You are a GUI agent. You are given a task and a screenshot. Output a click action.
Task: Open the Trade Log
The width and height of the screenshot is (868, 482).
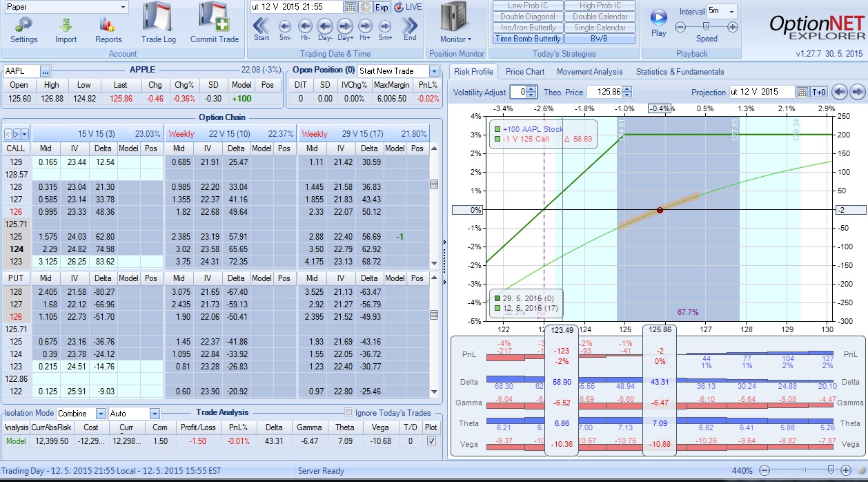tap(159, 17)
